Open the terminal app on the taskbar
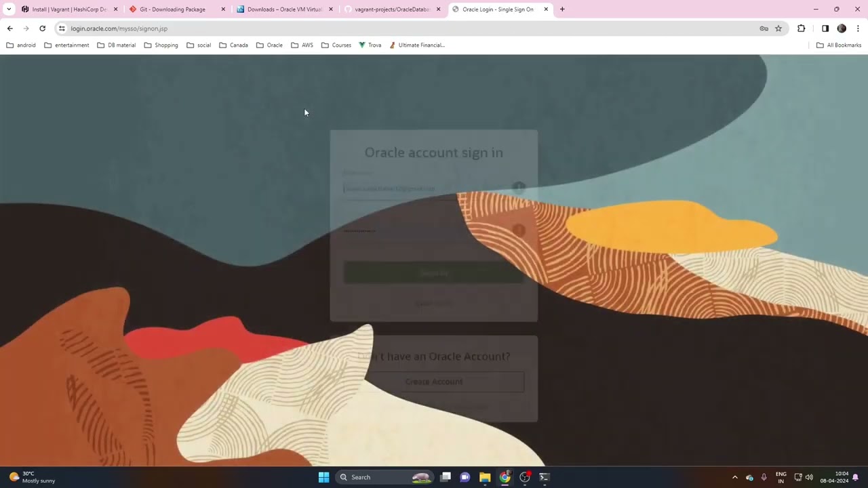Screen dimensions: 868x488 [544, 477]
